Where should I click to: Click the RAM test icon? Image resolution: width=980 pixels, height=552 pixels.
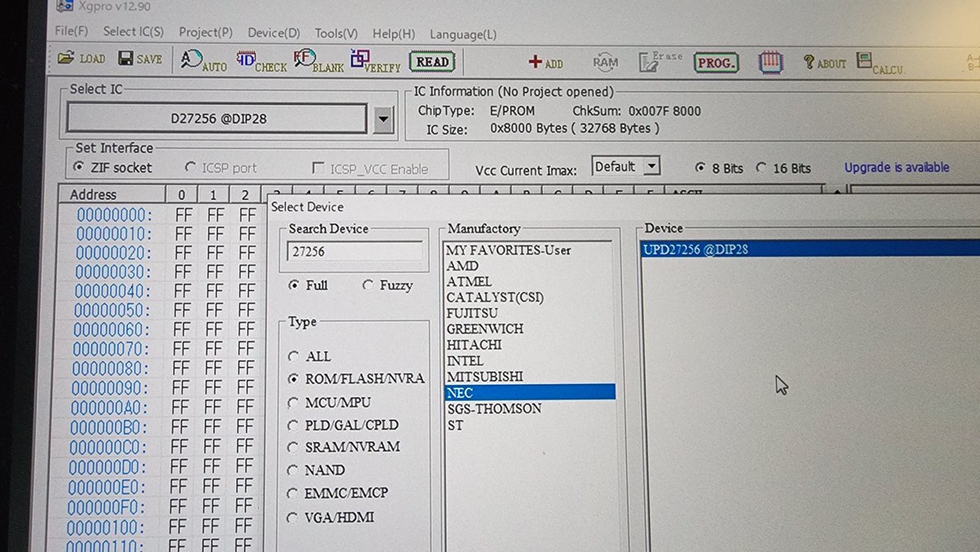605,62
